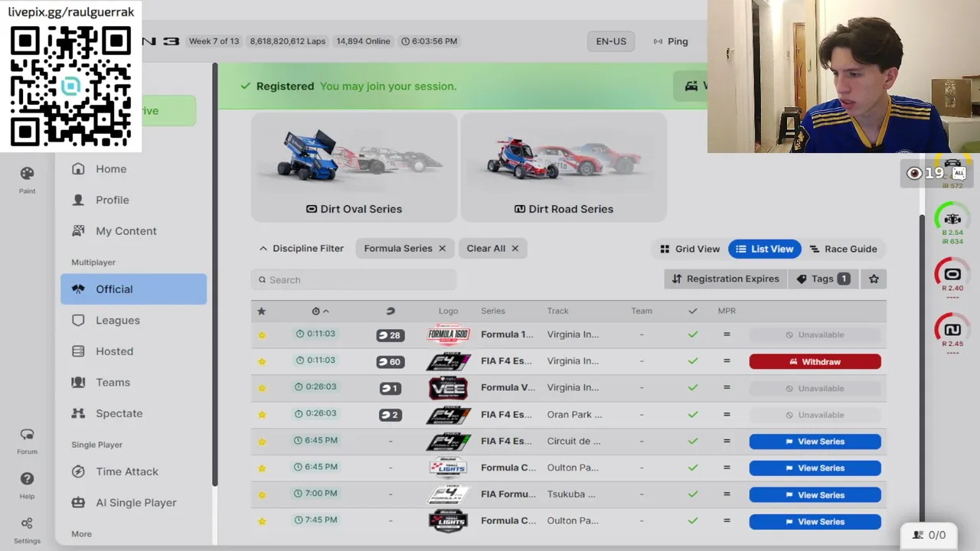980x551 pixels.
Task: Switch to Race Guide view
Action: (843, 249)
